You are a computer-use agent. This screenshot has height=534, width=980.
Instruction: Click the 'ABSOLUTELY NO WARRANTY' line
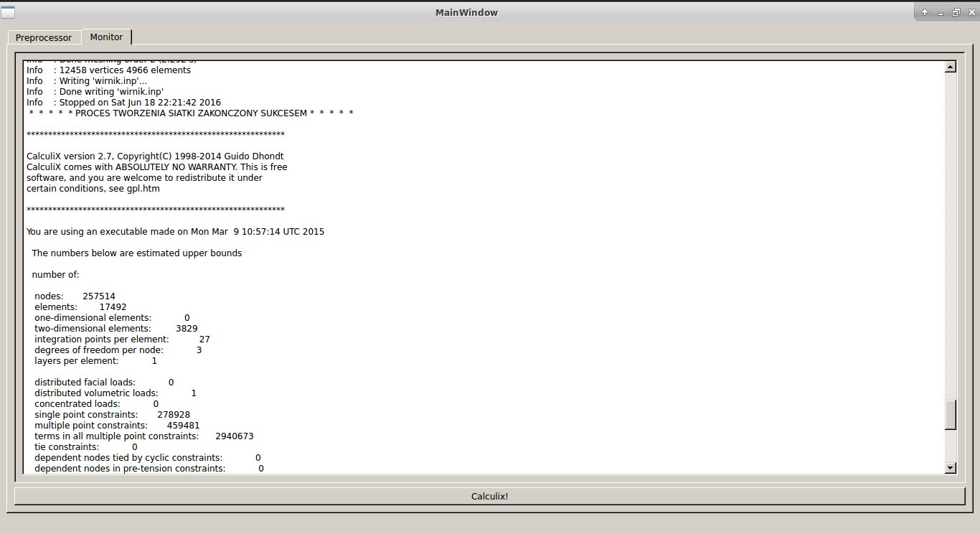[x=157, y=167]
